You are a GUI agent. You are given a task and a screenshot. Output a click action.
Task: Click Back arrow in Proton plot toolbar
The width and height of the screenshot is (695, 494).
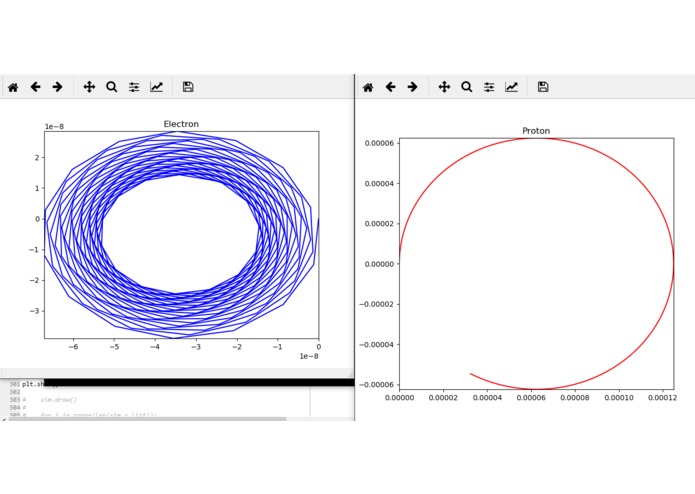[x=390, y=87]
